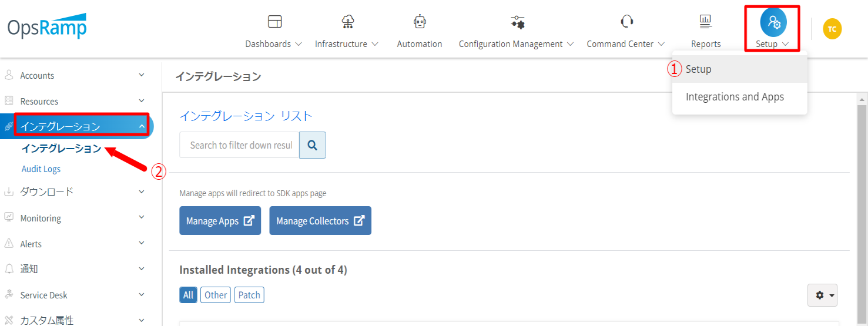Image resolution: width=868 pixels, height=326 pixels.
Task: Select the Patch filter tab
Action: coord(249,295)
